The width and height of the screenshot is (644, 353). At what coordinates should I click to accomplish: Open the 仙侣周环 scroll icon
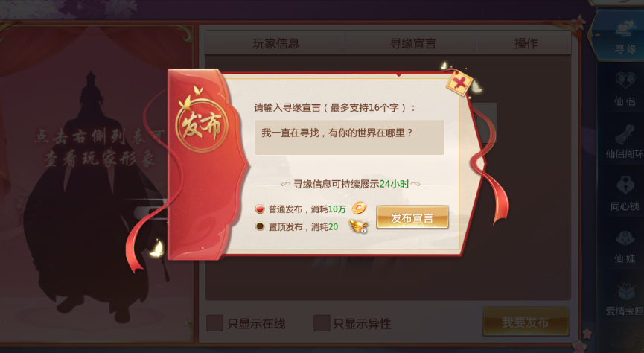(625, 141)
